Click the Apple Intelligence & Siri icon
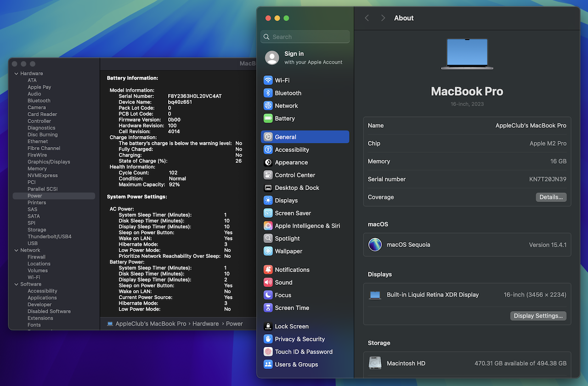The height and width of the screenshot is (386, 588). pos(268,226)
